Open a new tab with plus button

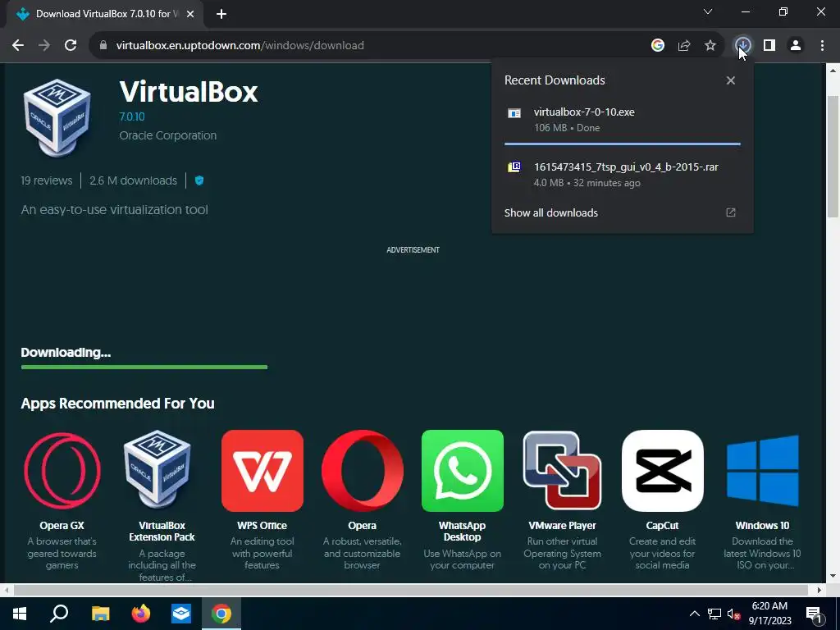pyautogui.click(x=221, y=14)
